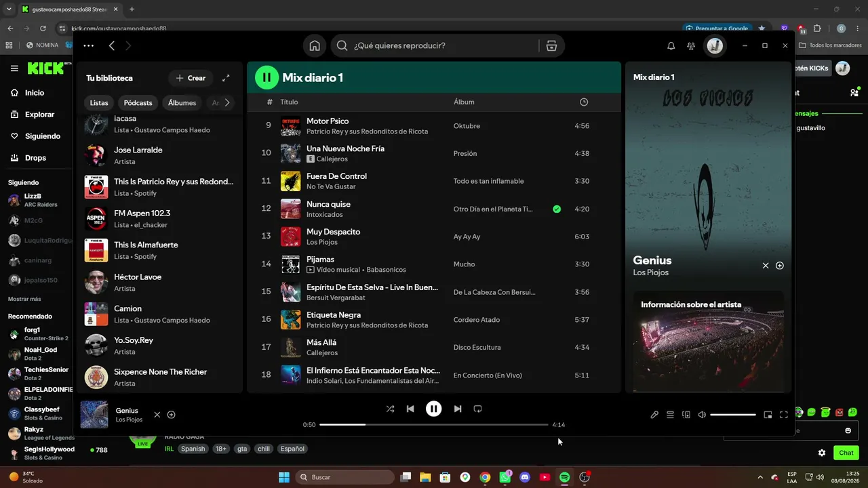This screenshot has height=488, width=868.
Task: Open the Jose Larralde artist in the library
Action: (x=159, y=155)
